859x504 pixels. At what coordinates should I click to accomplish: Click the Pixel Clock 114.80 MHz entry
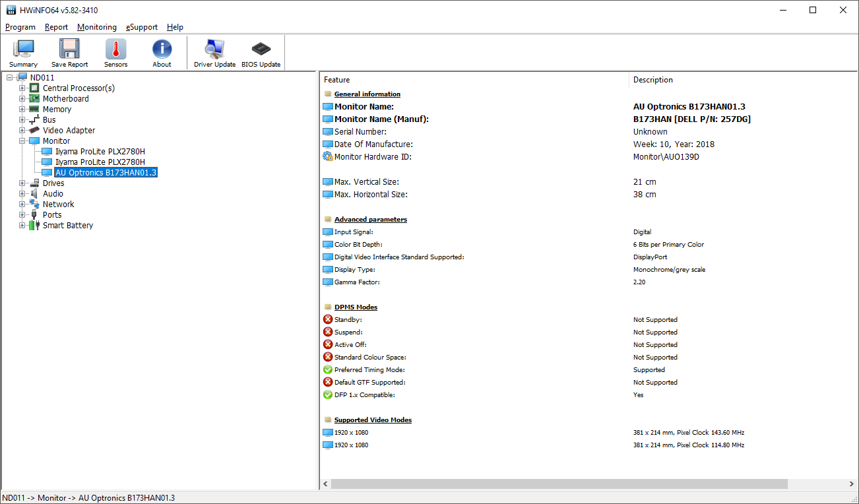pyautogui.click(x=688, y=445)
